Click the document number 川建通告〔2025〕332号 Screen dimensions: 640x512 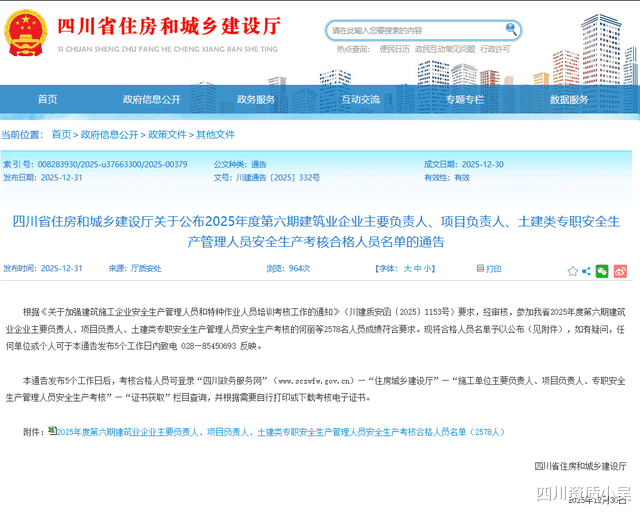278,177
